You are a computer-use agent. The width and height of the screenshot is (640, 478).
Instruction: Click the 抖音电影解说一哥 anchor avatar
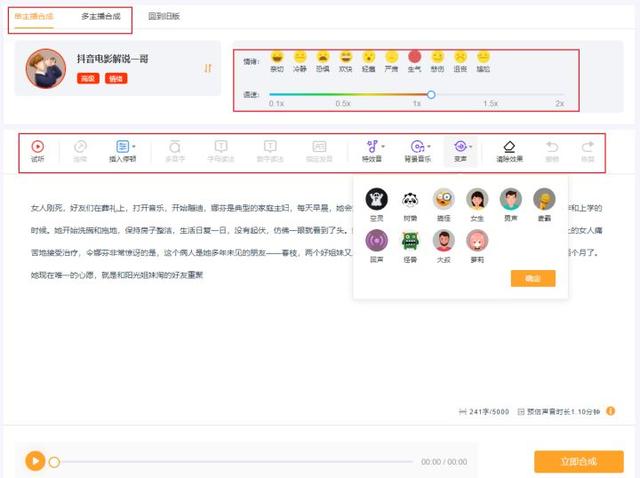46,69
